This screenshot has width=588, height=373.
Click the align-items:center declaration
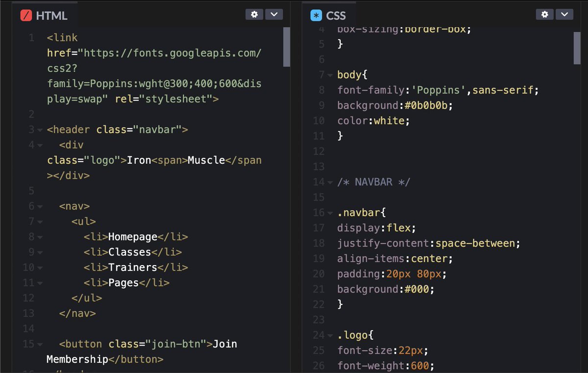click(x=395, y=258)
